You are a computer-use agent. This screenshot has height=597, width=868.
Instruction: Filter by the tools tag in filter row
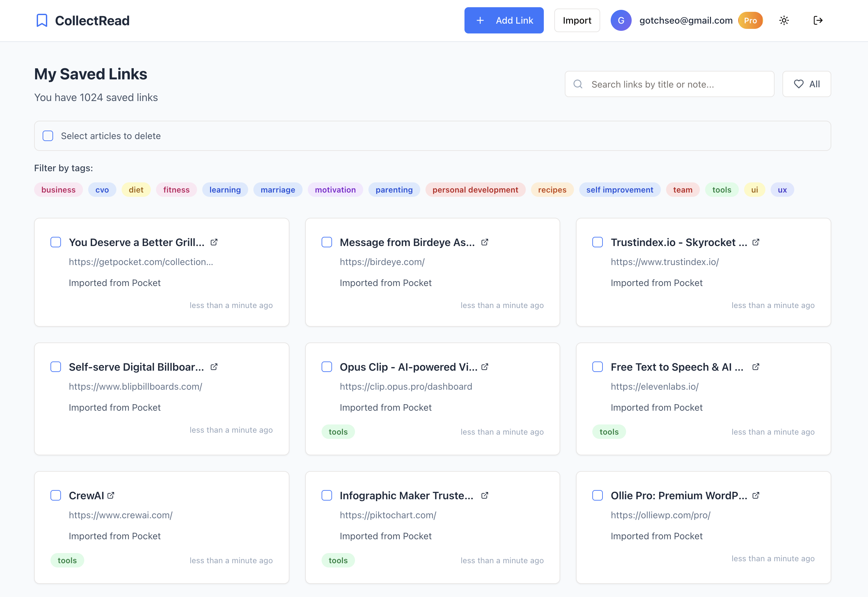[722, 190]
